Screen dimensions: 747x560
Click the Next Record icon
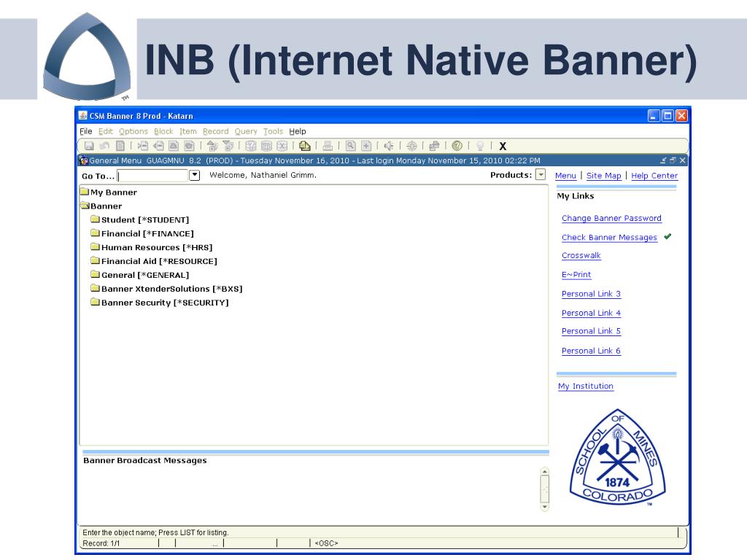coord(189,146)
